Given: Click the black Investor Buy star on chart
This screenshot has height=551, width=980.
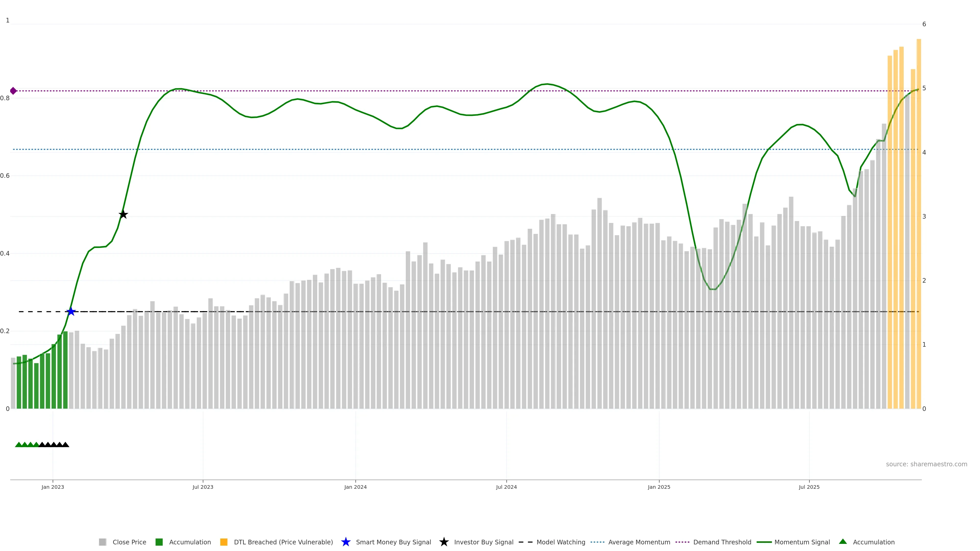Looking at the screenshot, I should (x=123, y=215).
